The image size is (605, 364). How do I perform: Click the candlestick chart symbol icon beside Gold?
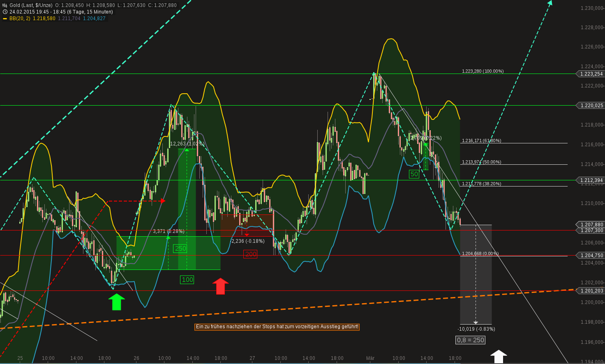4,5
